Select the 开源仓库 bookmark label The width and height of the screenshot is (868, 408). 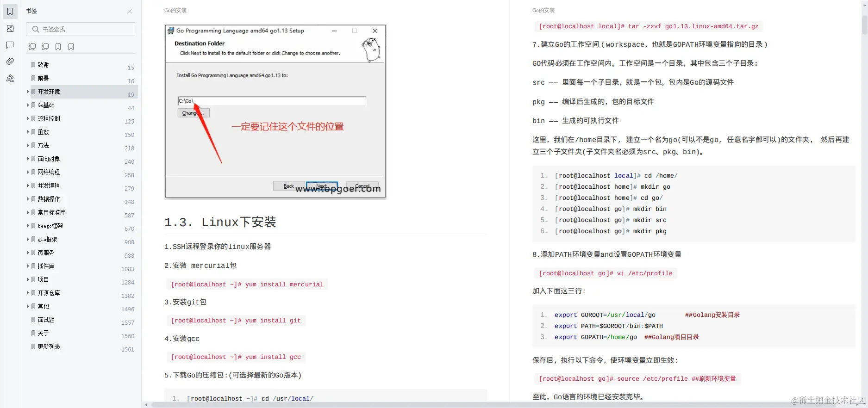click(49, 293)
